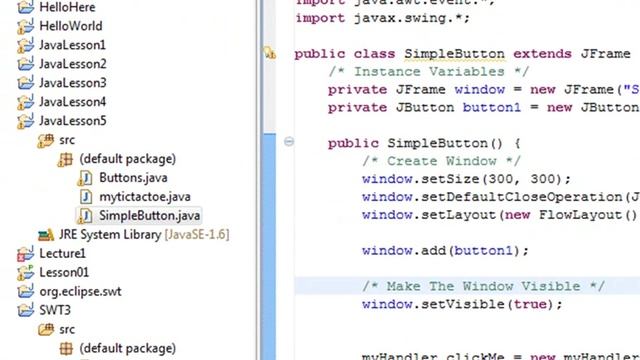Screen dimensions: 640x360
Task: Click 'button1' in the JButton declaration
Action: pyautogui.click(x=492, y=108)
